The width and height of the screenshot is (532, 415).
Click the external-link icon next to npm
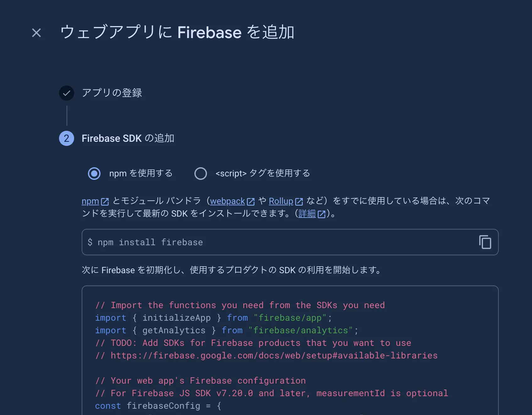coord(105,201)
